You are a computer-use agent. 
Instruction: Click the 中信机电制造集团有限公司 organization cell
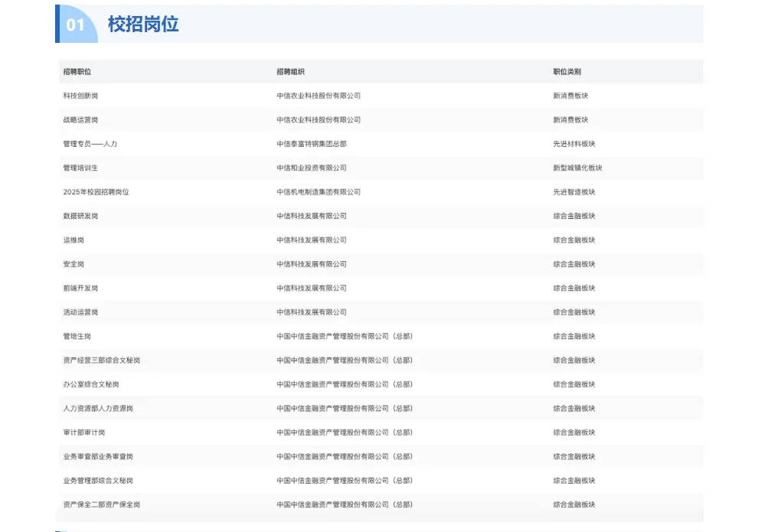(318, 192)
